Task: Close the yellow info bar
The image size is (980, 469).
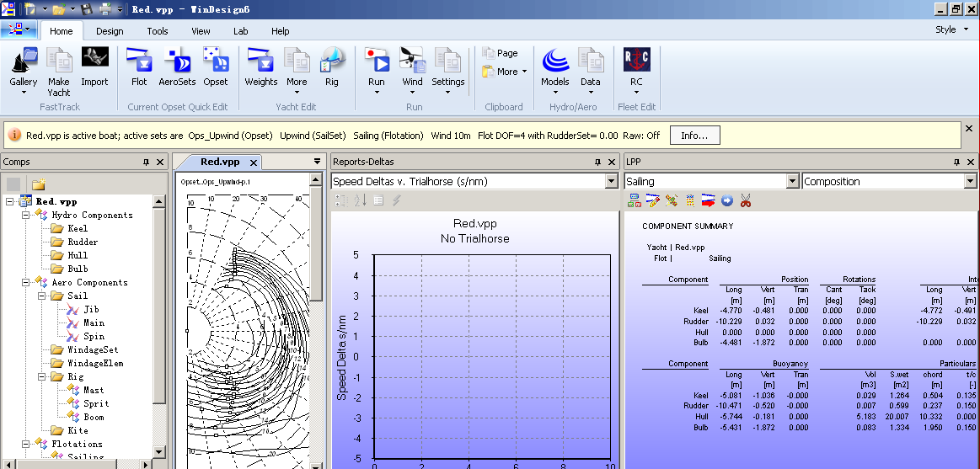Action: click(969, 128)
